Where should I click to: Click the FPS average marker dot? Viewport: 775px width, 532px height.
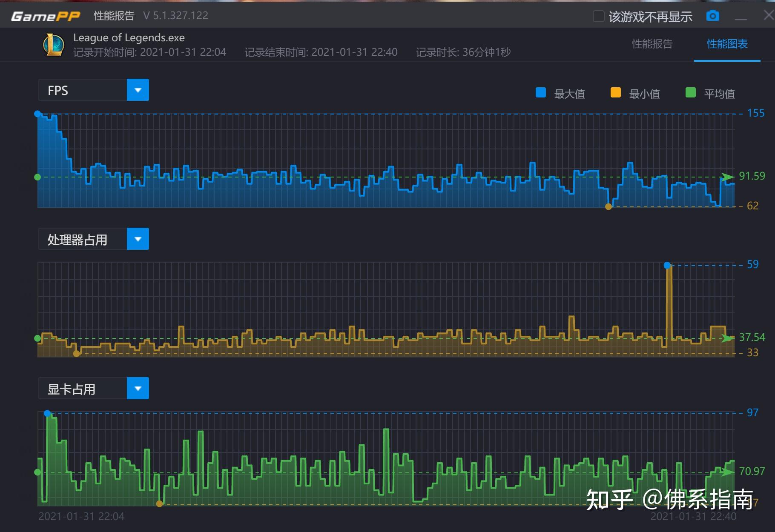coord(37,177)
